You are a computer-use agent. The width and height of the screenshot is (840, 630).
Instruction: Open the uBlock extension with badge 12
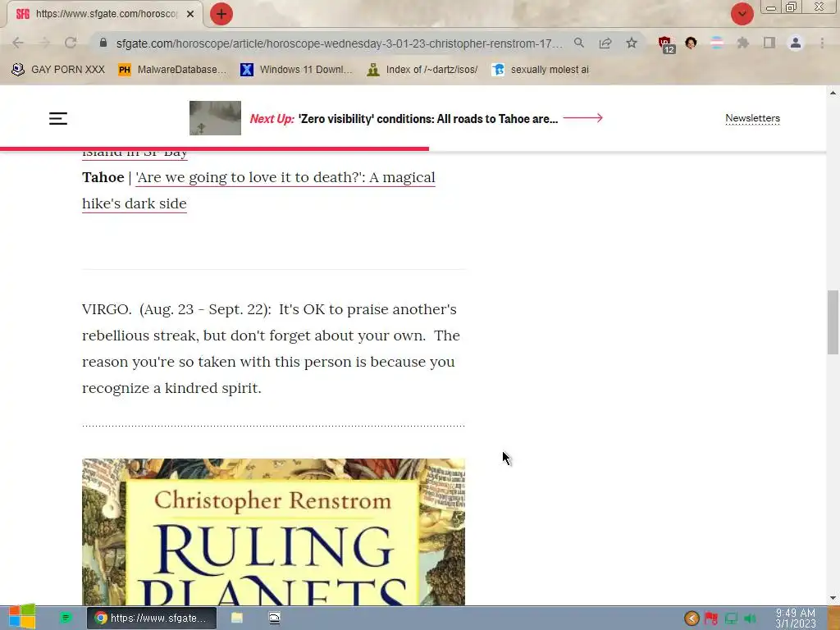[x=666, y=44]
